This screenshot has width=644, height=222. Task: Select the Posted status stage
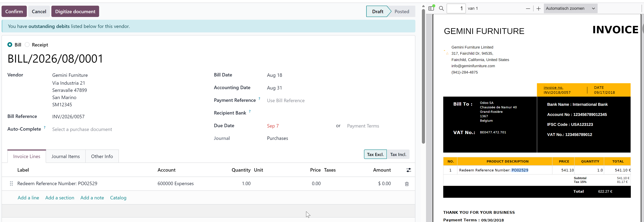click(402, 11)
